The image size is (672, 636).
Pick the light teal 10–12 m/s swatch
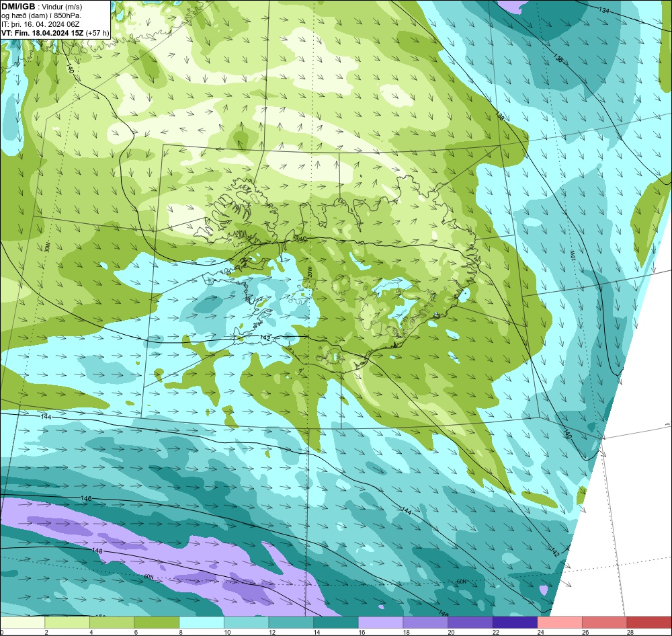click(x=246, y=623)
